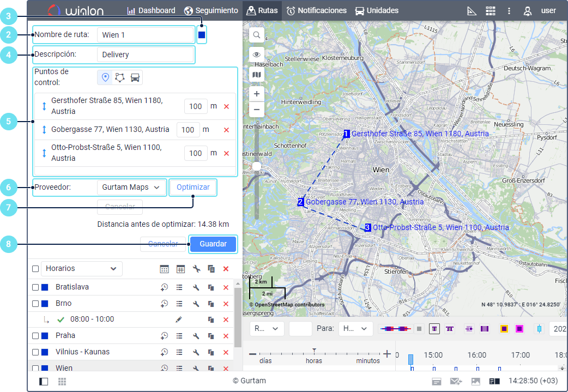
Task: Switch to the Seguimiento tab
Action: (x=211, y=10)
